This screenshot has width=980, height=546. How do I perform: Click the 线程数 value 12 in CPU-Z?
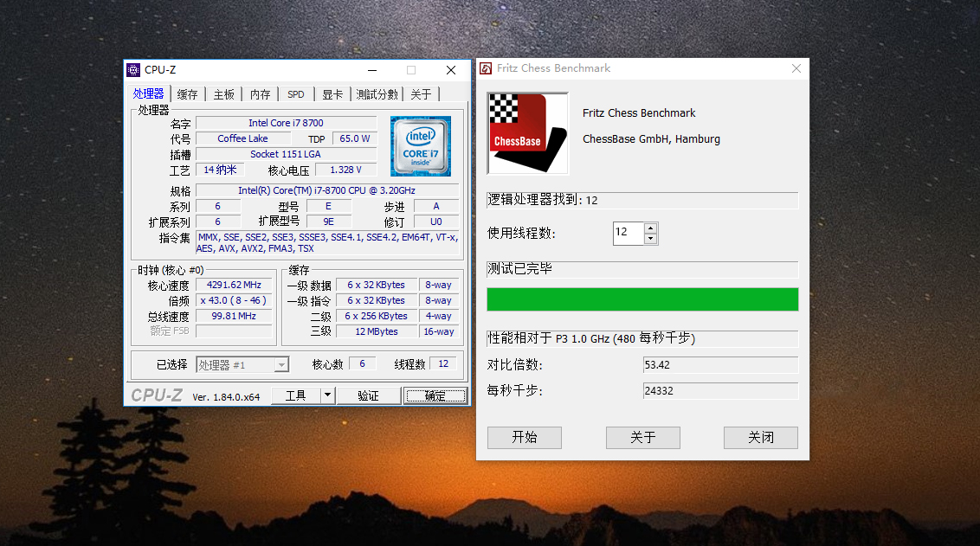(x=443, y=363)
